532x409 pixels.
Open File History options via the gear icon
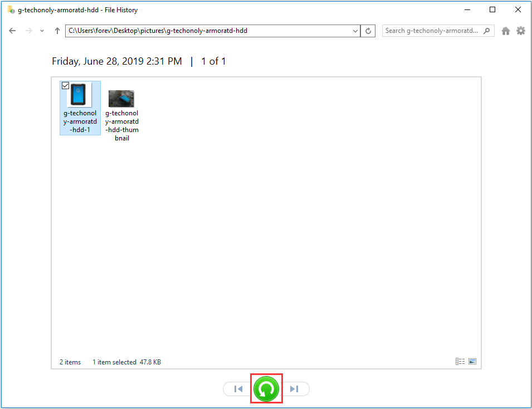(x=521, y=31)
